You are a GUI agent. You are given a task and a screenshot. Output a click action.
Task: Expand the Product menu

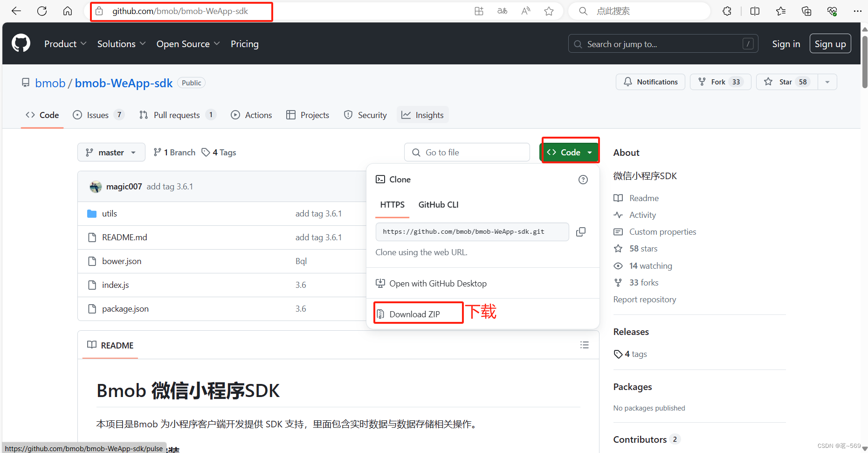click(65, 44)
